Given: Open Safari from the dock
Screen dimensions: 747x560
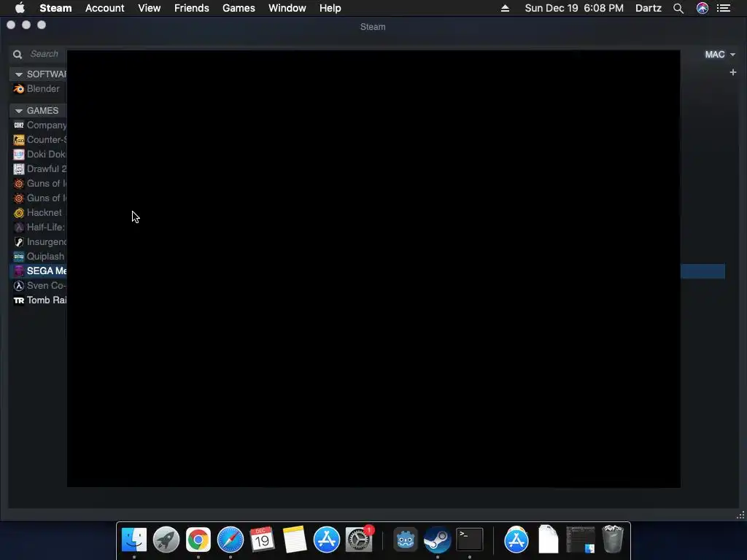Looking at the screenshot, I should coord(230,540).
